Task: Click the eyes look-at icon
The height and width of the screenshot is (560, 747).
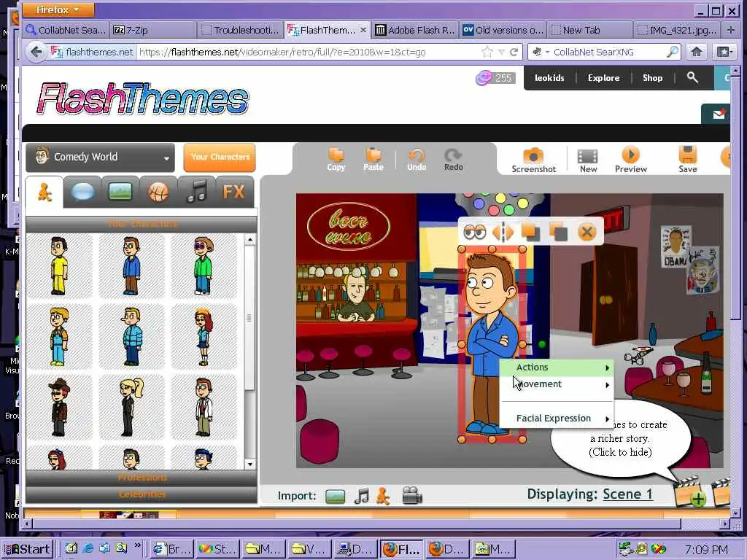Action: (474, 232)
